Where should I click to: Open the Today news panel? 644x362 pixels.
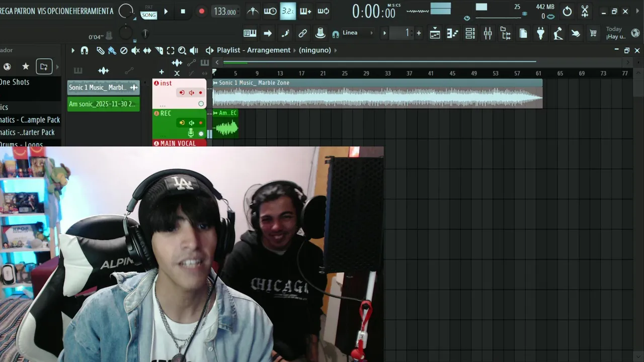[616, 33]
